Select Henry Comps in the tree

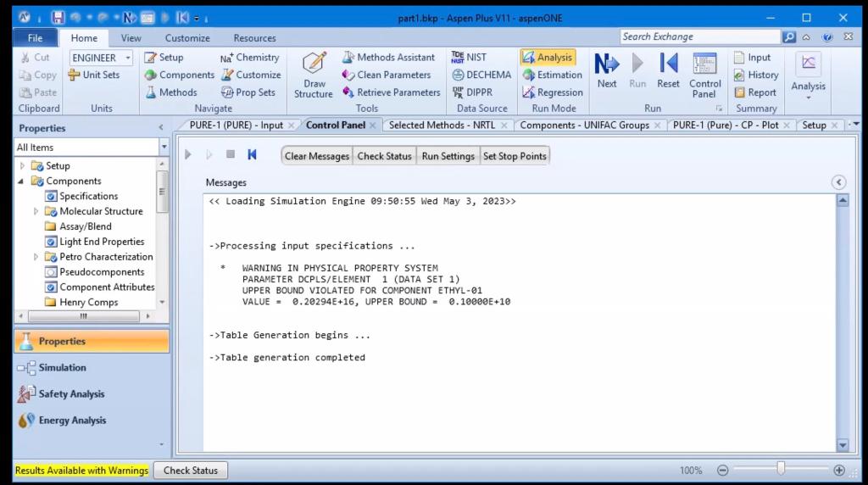click(88, 303)
